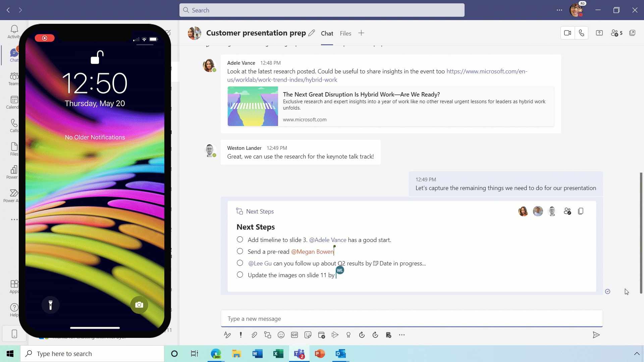
Task: Click the attach file icon in message bar
Action: (254, 335)
